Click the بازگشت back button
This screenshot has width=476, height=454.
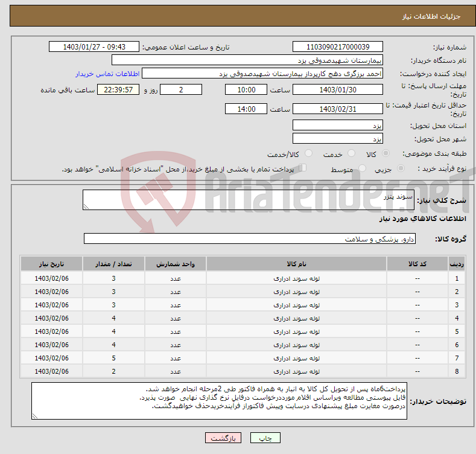tap(223, 438)
